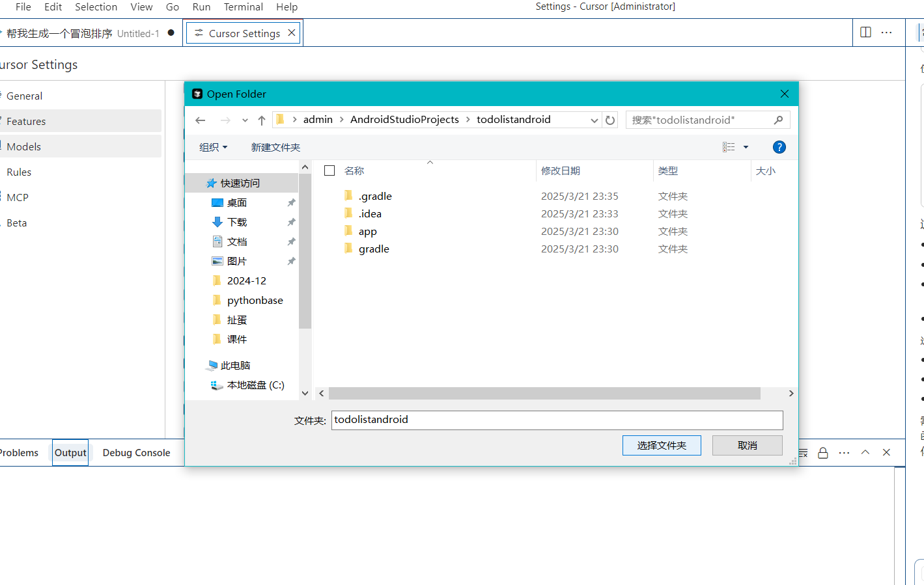Create a new folder via 新建文件夹
Viewport: 924px width, 585px height.
(x=275, y=147)
